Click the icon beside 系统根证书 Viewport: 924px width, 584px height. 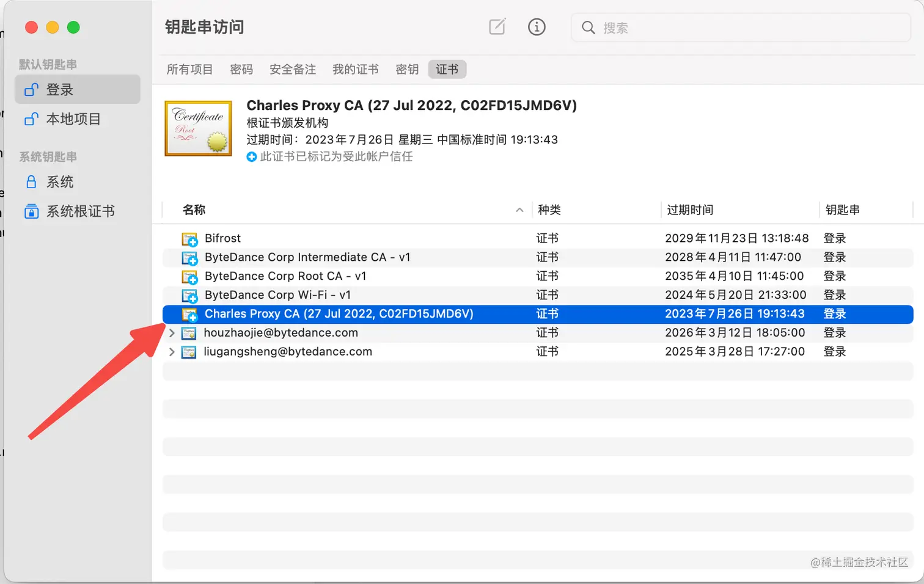pyautogui.click(x=31, y=211)
